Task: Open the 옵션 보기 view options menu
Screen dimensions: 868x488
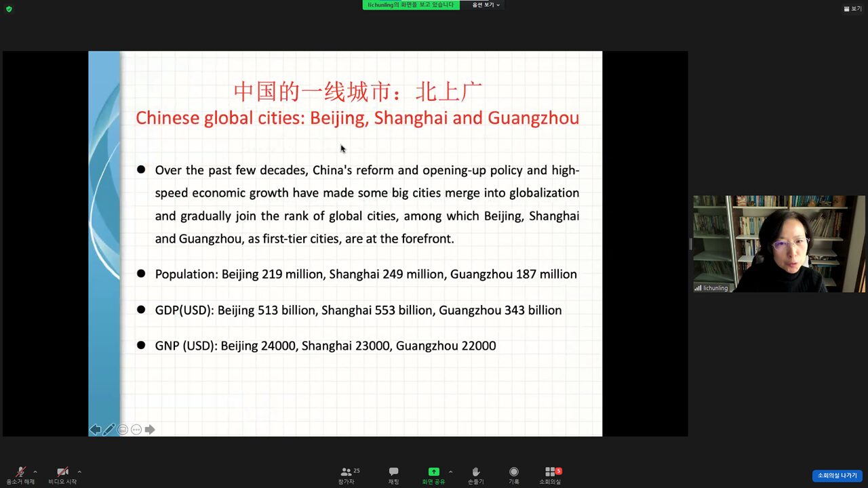Action: coord(486,5)
